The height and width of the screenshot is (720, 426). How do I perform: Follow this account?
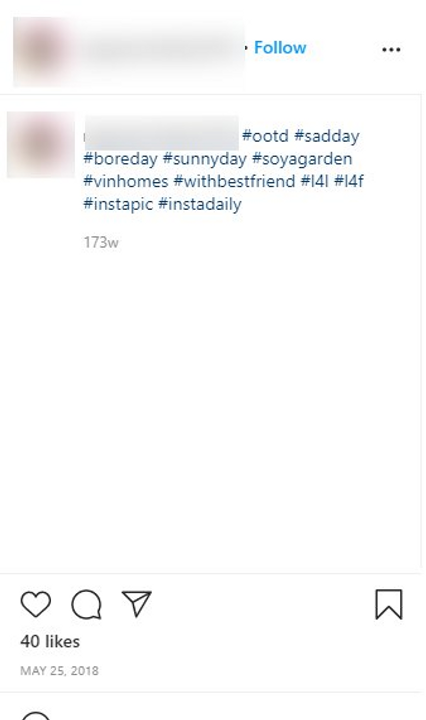click(x=280, y=48)
